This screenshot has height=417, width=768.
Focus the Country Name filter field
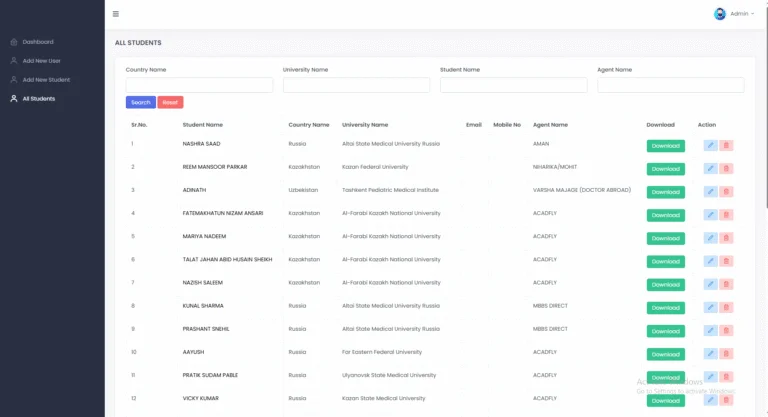(199, 85)
